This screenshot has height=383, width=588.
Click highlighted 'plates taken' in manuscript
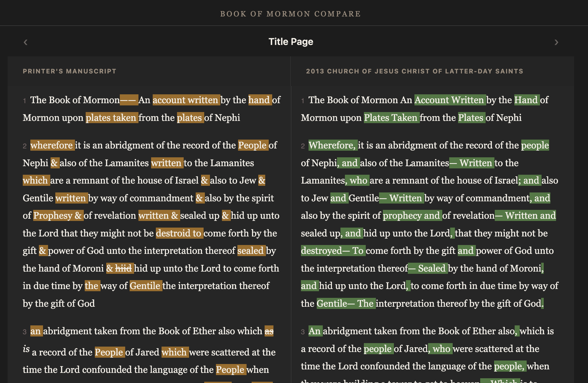[x=112, y=118]
